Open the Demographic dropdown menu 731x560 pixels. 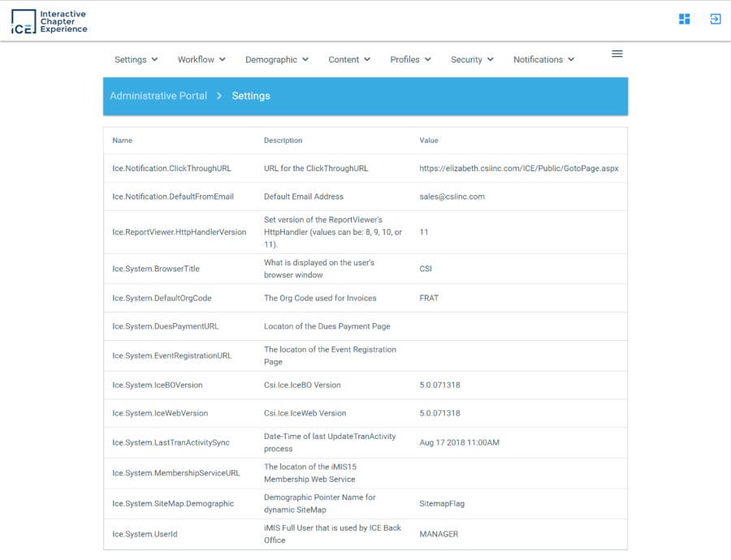pos(277,59)
